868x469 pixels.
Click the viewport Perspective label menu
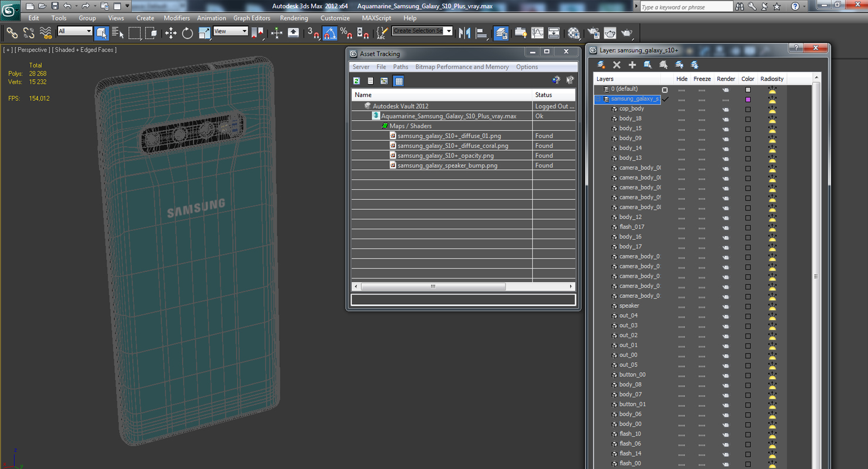point(32,50)
